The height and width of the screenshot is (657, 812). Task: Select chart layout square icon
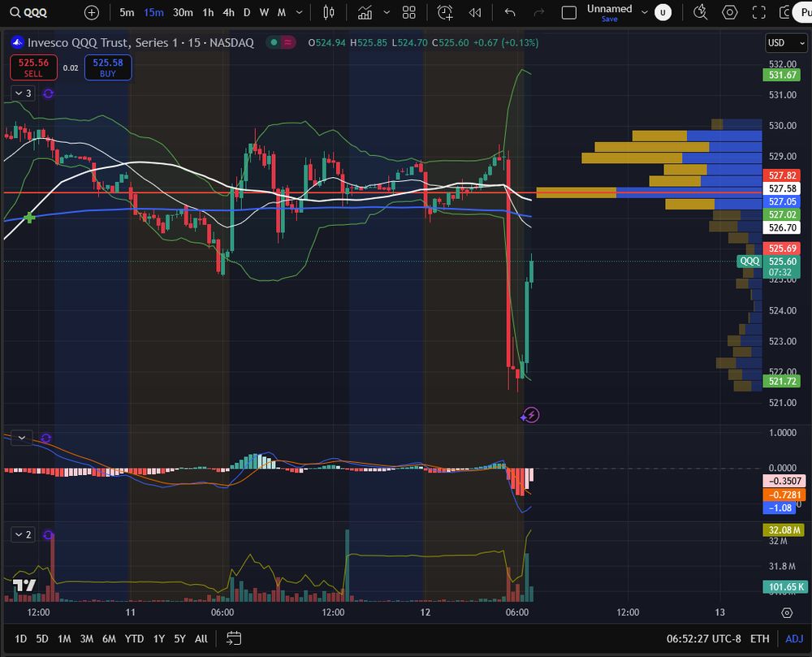(x=569, y=12)
